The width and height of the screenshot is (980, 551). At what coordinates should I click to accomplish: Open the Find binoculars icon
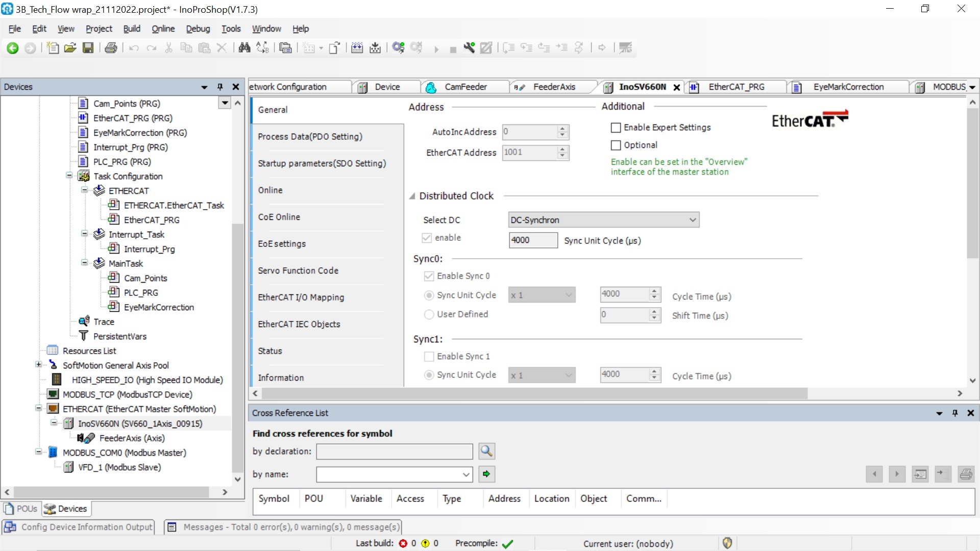pos(244,48)
